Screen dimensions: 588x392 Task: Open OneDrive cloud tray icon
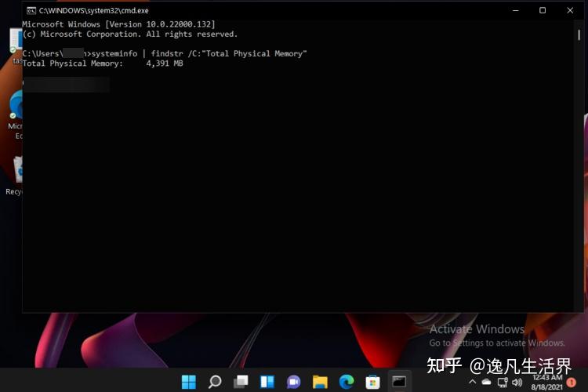pyautogui.click(x=486, y=382)
